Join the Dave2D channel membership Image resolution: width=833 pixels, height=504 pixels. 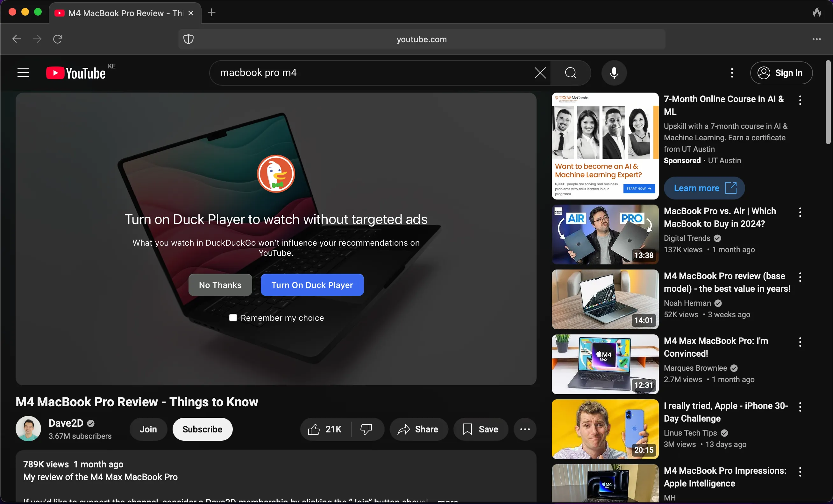click(148, 429)
